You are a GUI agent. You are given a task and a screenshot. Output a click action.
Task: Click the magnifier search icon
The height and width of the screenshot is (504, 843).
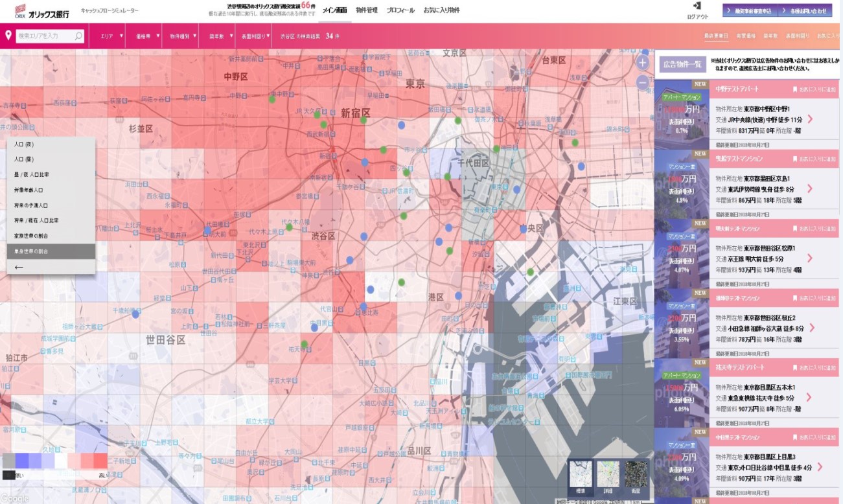click(78, 36)
